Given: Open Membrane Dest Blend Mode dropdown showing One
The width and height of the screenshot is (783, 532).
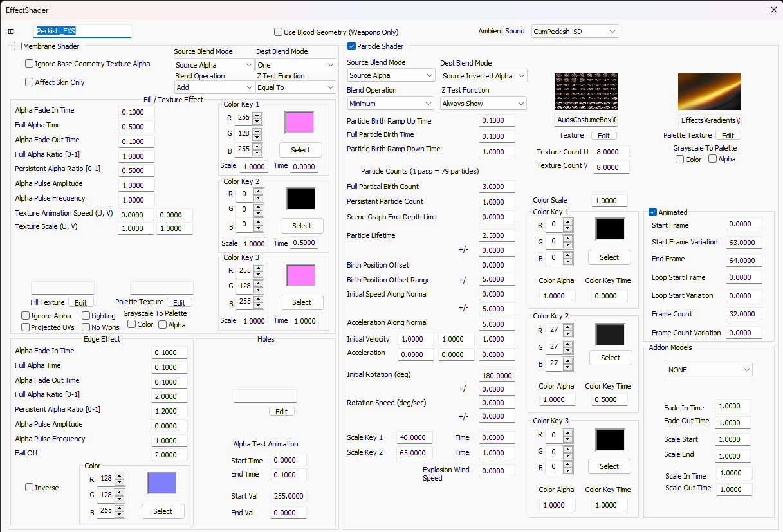Looking at the screenshot, I should [296, 65].
